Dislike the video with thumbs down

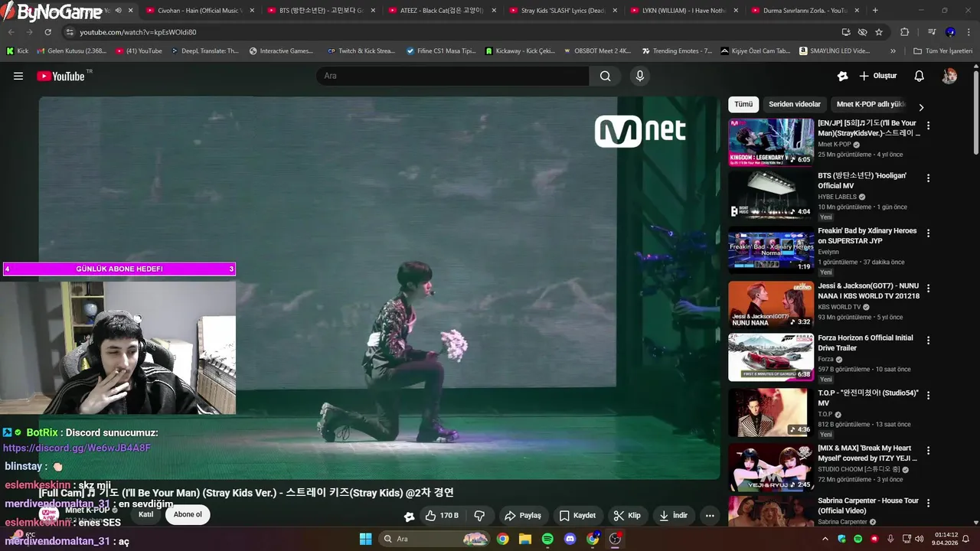(480, 516)
